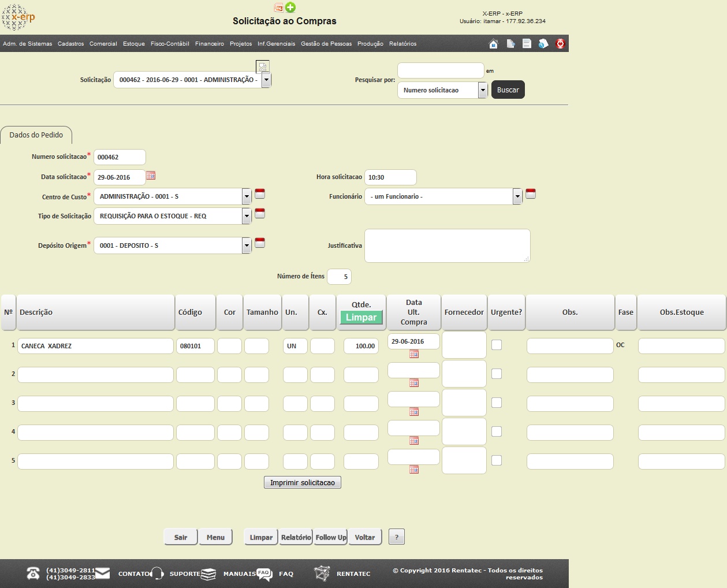This screenshot has width=727, height=588.
Task: Open the calendar for row 5 Data Ult. Compra
Action: [x=414, y=470]
